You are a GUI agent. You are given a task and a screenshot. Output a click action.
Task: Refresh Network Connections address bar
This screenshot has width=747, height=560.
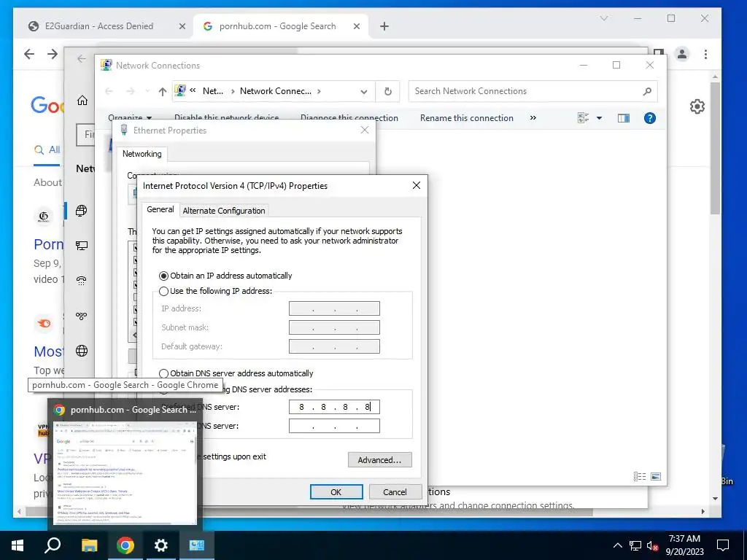388,91
